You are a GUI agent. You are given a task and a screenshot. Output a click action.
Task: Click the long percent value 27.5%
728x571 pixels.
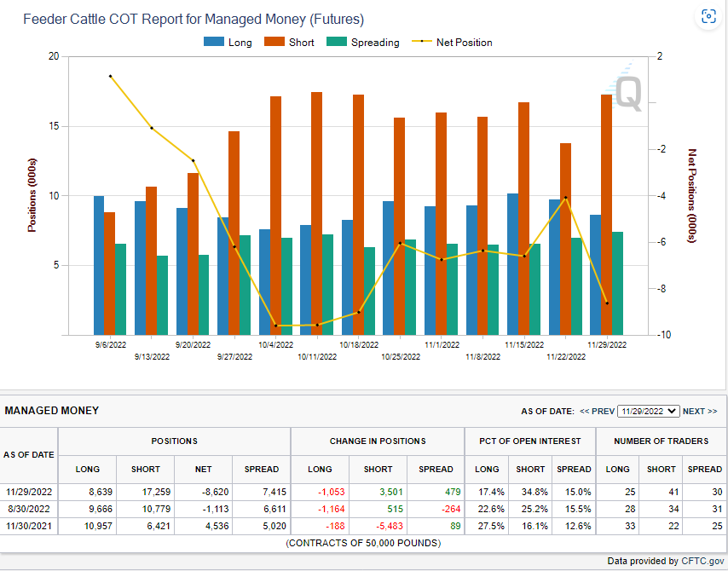click(x=491, y=526)
